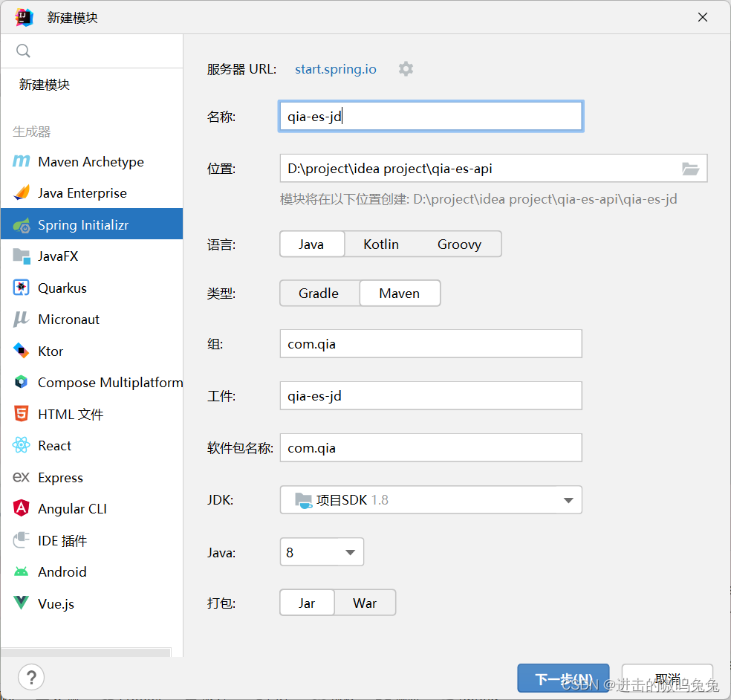Click the Android robot icon

[21, 571]
